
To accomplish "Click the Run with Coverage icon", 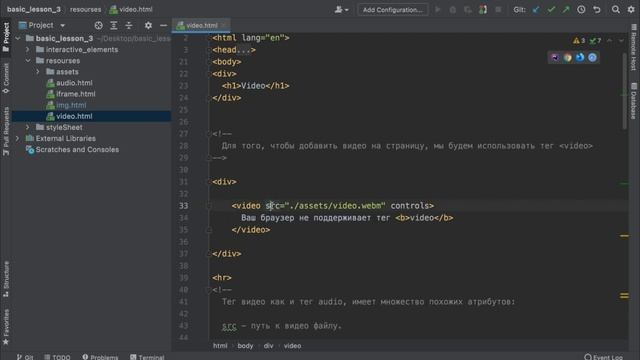I will [x=468, y=9].
